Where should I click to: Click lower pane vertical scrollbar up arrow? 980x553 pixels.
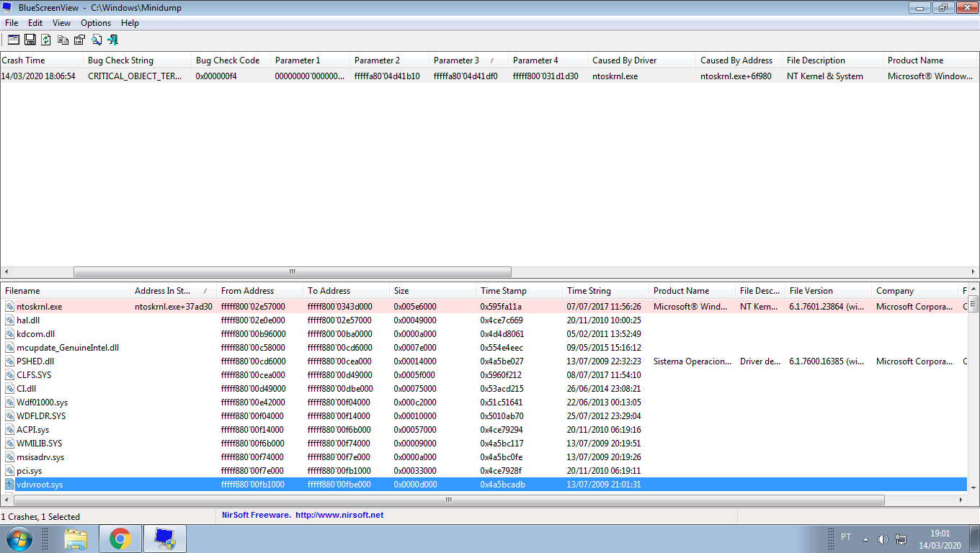(x=973, y=290)
